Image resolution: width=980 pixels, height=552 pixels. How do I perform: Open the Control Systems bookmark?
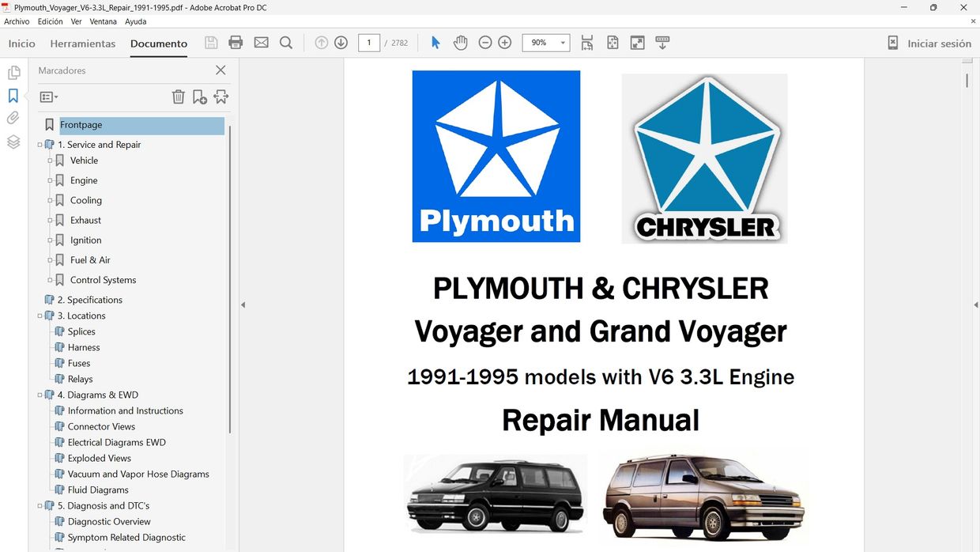coord(103,280)
